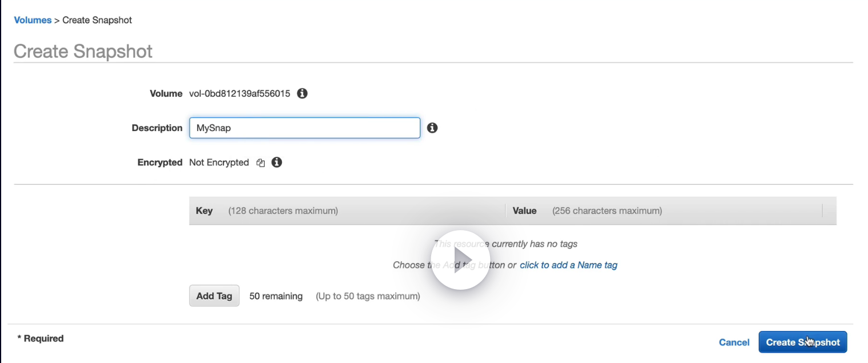
Task: Click the info icon next to Description field
Action: pos(432,128)
